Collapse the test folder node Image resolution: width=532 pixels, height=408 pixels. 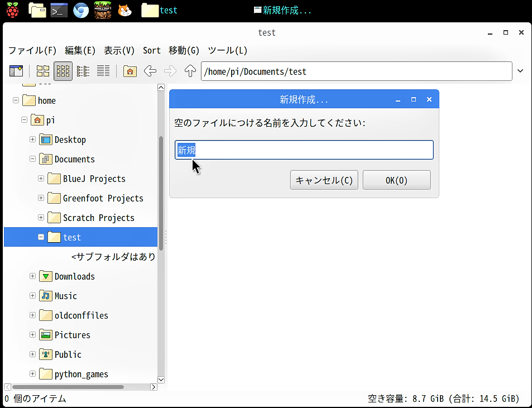(x=41, y=237)
